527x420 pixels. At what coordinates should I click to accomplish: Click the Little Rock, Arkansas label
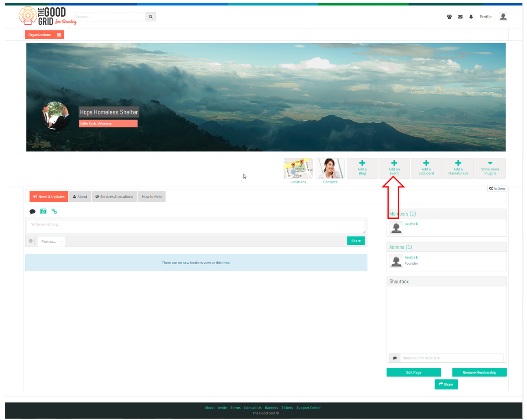(108, 124)
